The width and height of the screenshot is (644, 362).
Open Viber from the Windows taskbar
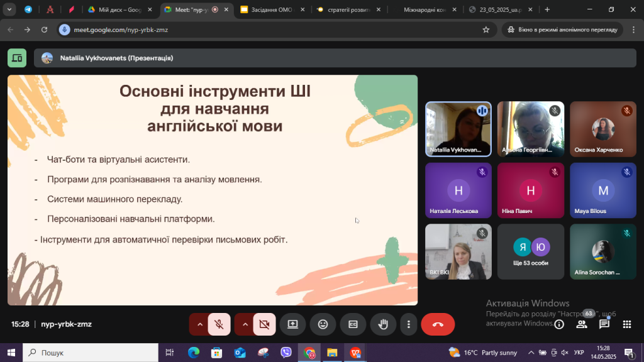286,353
